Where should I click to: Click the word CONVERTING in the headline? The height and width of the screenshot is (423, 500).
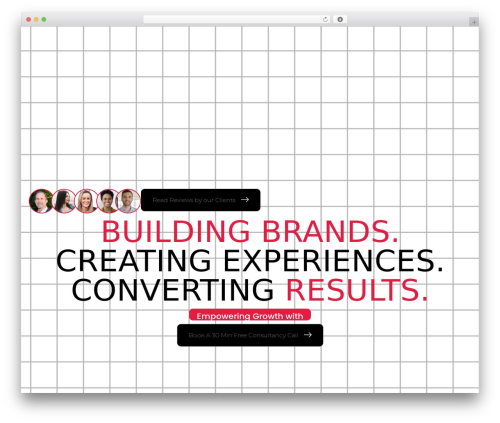point(173,290)
